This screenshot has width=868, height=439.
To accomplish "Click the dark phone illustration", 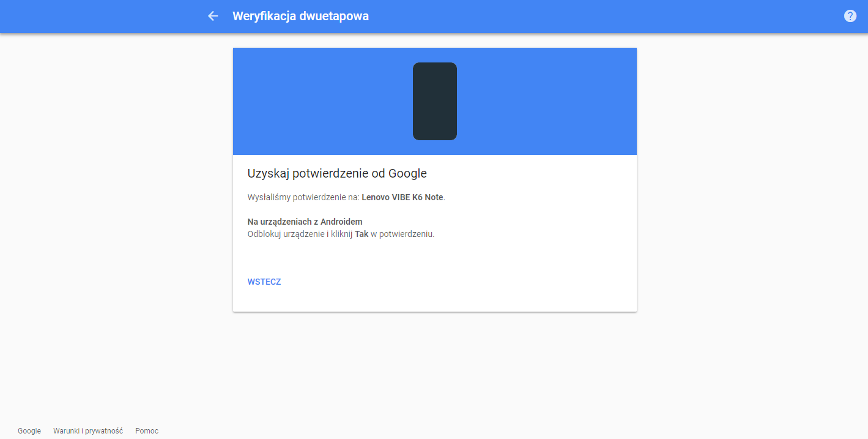I will (x=435, y=101).
